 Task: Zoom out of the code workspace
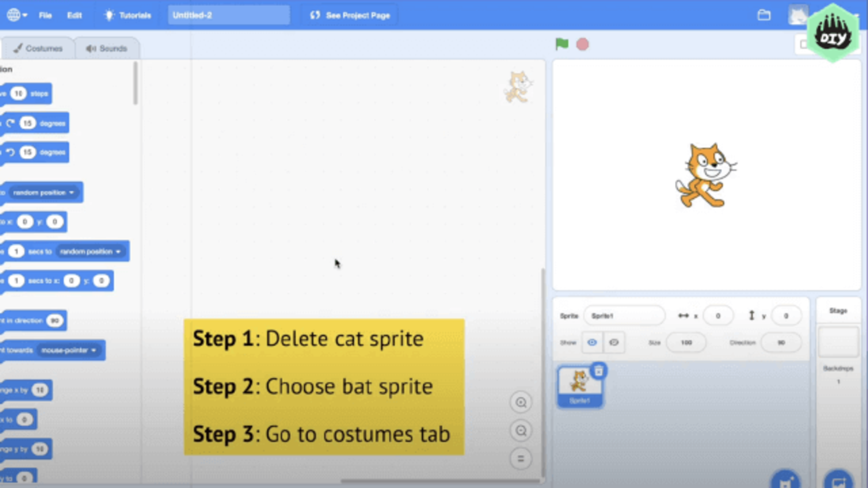(x=521, y=431)
